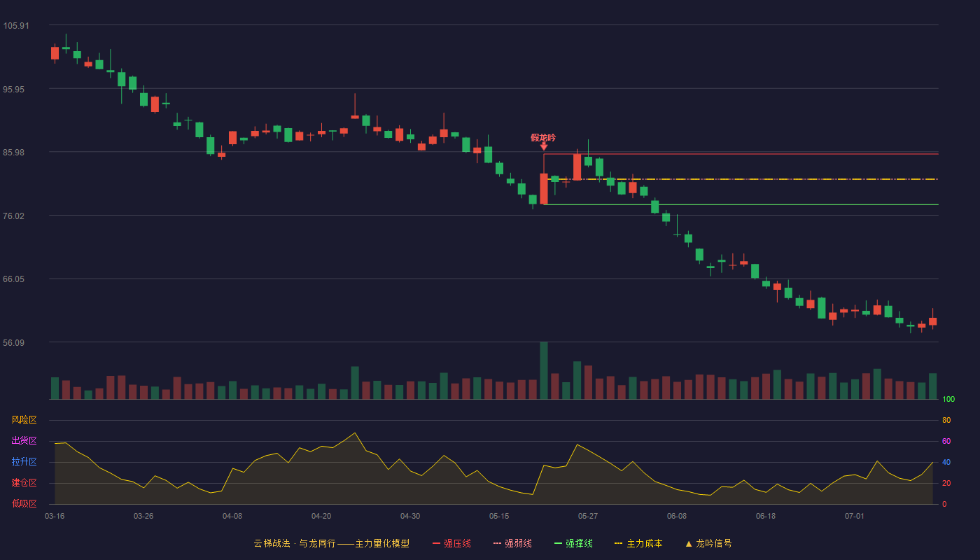The width and height of the screenshot is (980, 560).
Task: Toggle the 龙吟信号 legend triangle
Action: (689, 543)
